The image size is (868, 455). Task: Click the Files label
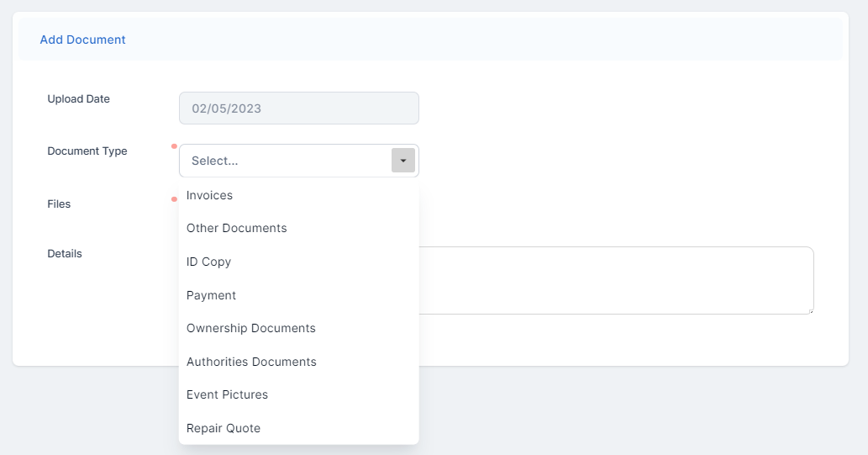tap(59, 204)
